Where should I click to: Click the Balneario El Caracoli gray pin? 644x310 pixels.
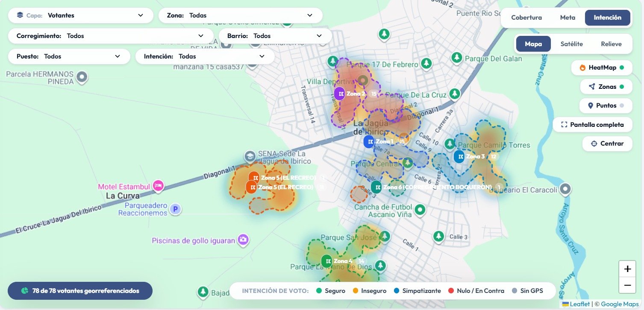click(x=566, y=188)
